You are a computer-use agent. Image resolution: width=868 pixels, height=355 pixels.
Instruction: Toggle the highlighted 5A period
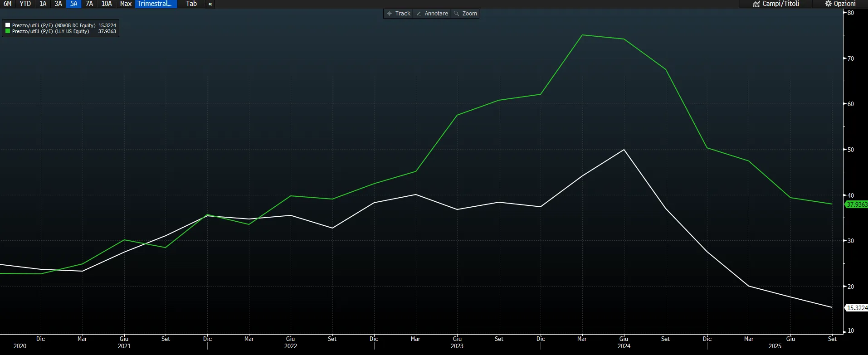(73, 4)
